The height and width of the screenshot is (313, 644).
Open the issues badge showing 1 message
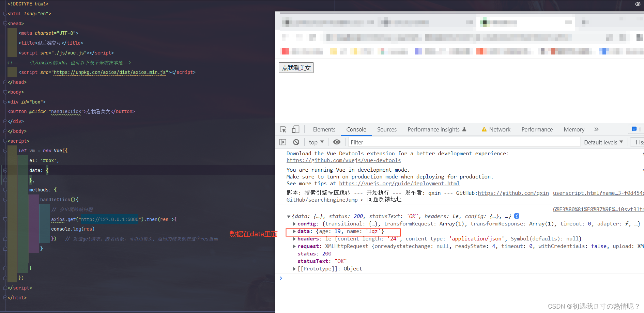click(x=636, y=129)
